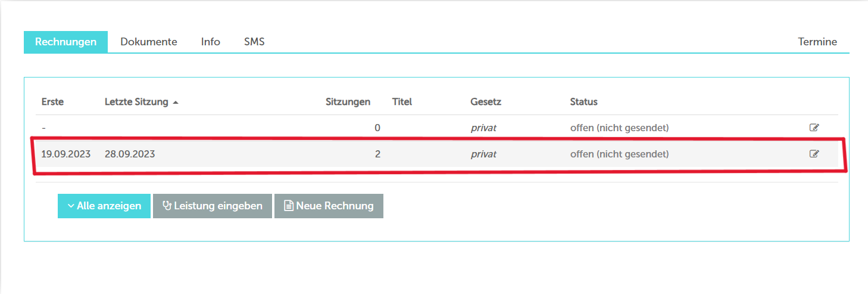This screenshot has width=868, height=294.
Task: Select the invoice row with 0 Sitzungen
Action: coord(436,128)
